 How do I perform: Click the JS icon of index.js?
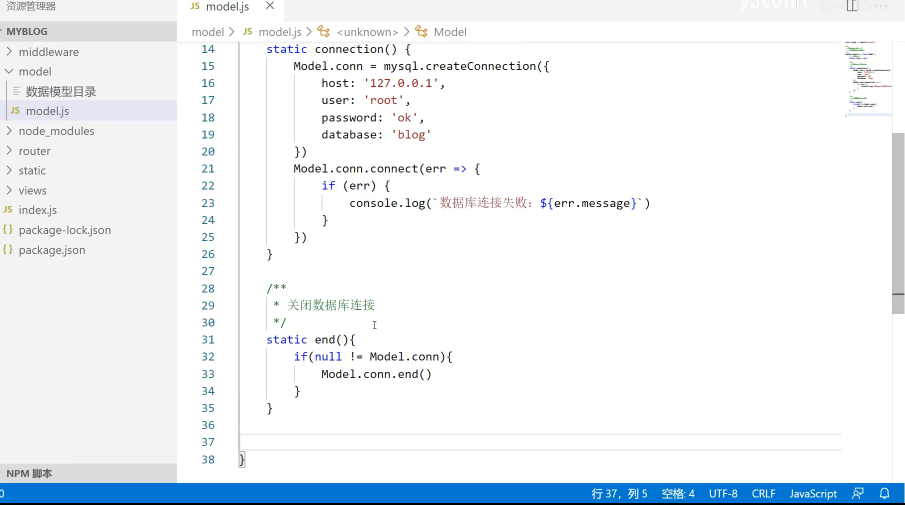[8, 210]
